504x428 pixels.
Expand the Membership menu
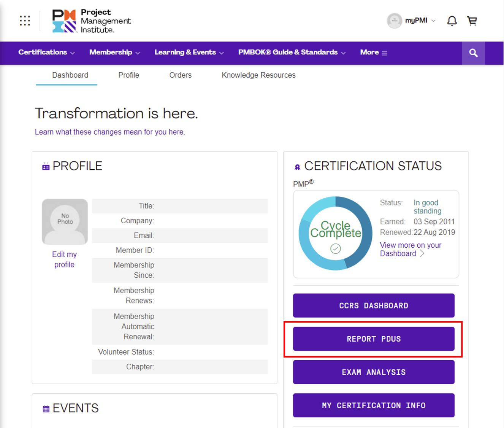[x=115, y=53]
